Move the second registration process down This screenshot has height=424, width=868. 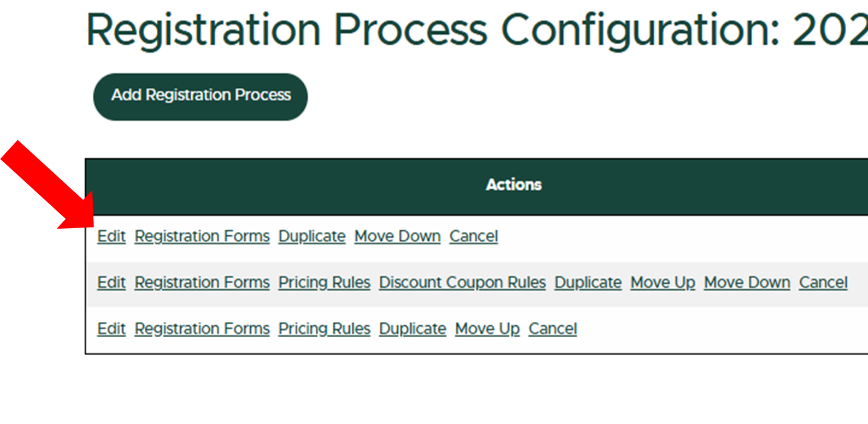tap(746, 282)
